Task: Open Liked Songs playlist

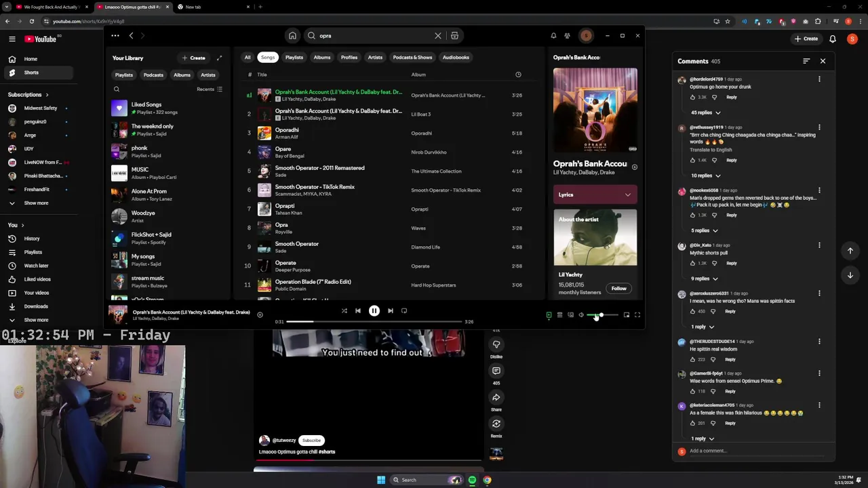Action: pyautogui.click(x=169, y=108)
